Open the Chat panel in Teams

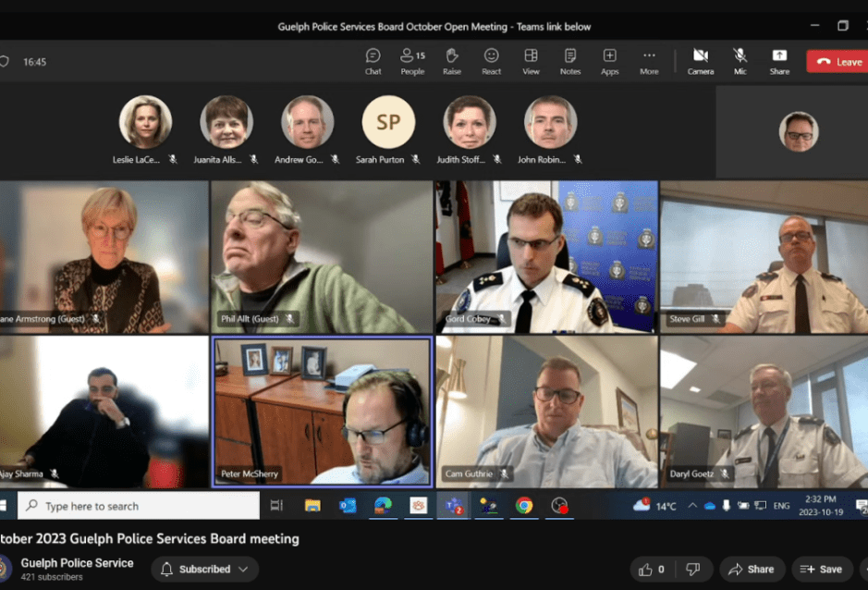tap(373, 61)
